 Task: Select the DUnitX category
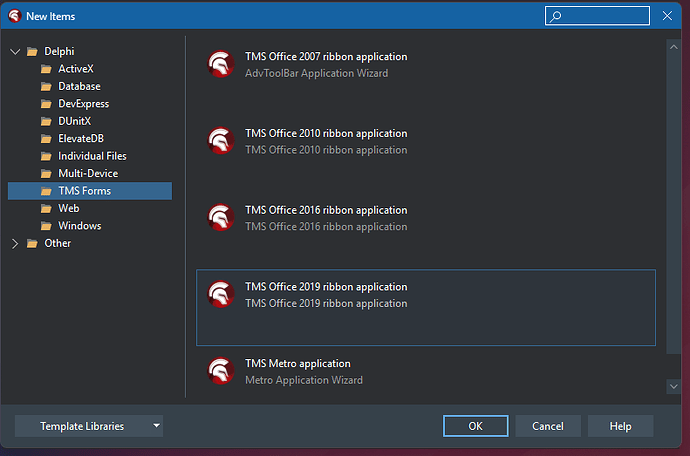74,121
